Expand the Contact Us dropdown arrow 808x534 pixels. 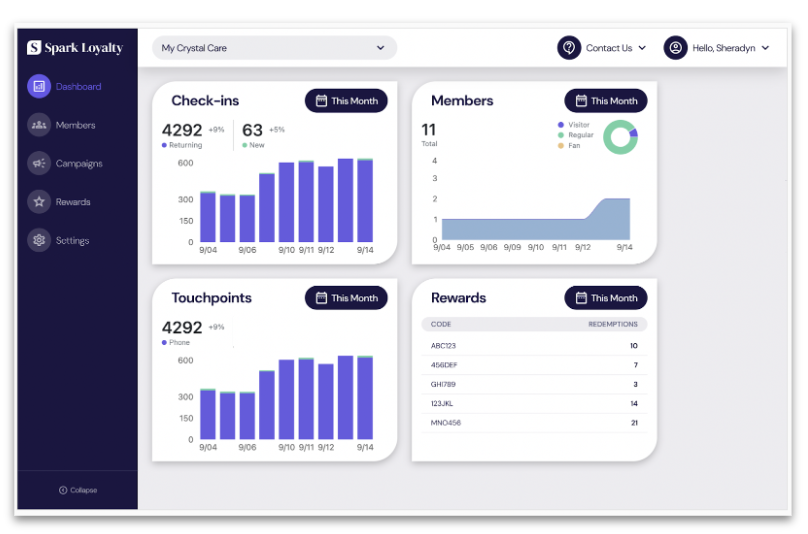click(x=642, y=48)
